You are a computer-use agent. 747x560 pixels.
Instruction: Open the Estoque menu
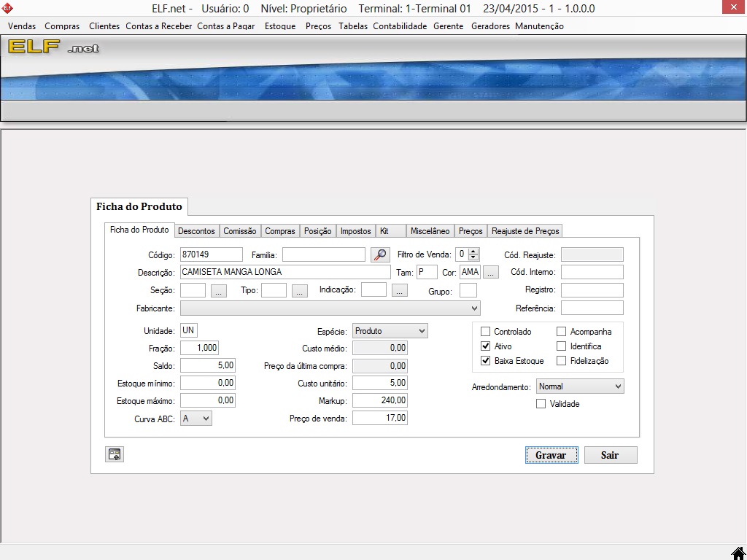click(x=280, y=26)
